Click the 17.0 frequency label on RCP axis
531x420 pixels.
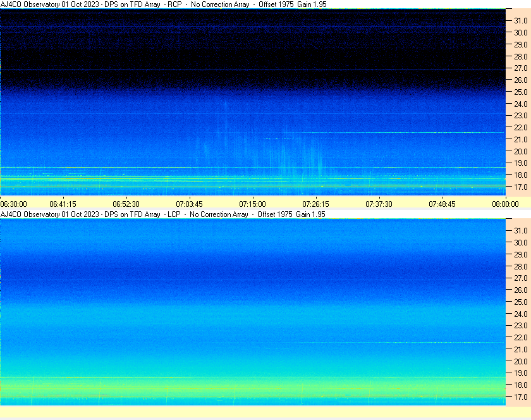(521, 187)
